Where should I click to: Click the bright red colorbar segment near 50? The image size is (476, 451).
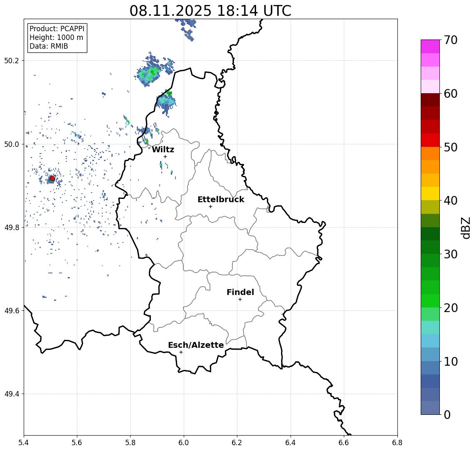(x=430, y=140)
